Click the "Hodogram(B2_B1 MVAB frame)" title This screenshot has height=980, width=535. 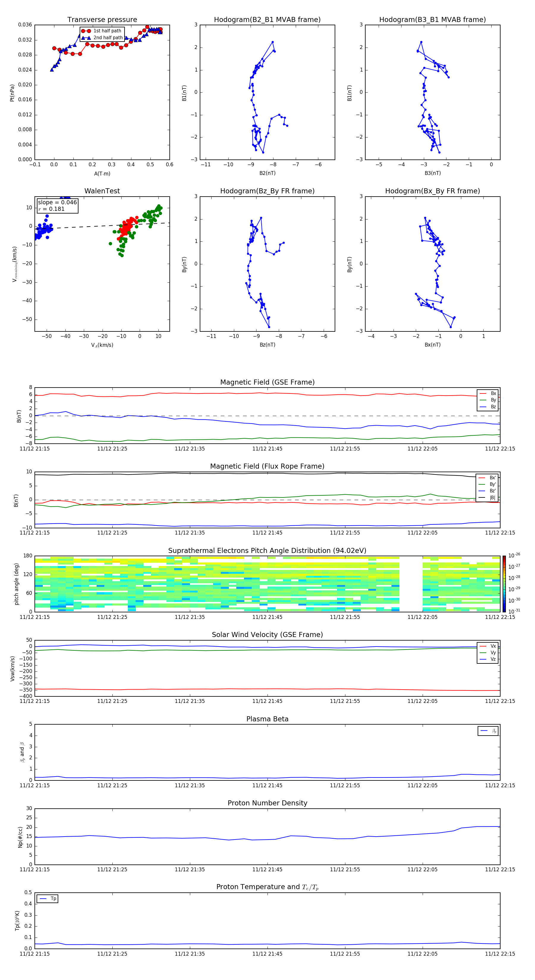[x=267, y=20]
